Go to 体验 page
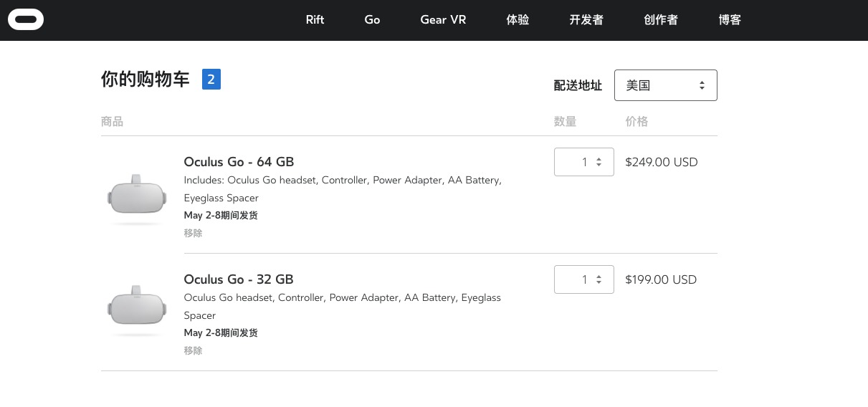Screen dimensions: 868x407 coord(518,20)
